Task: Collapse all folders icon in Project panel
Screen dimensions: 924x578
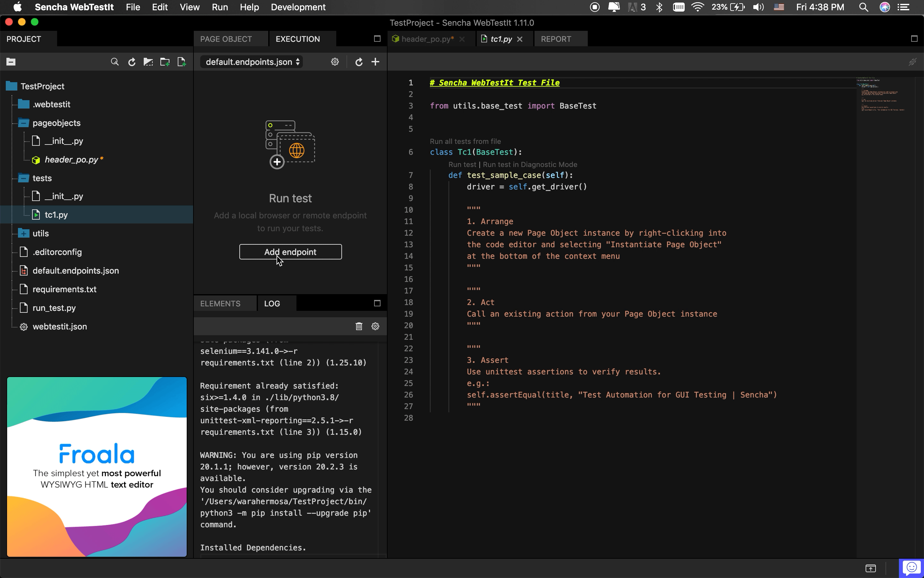Action: coord(11,62)
